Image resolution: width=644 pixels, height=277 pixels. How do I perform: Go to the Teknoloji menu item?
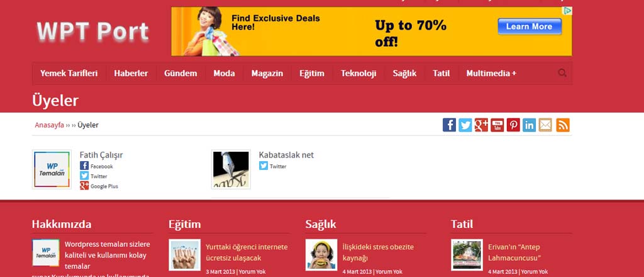358,74
